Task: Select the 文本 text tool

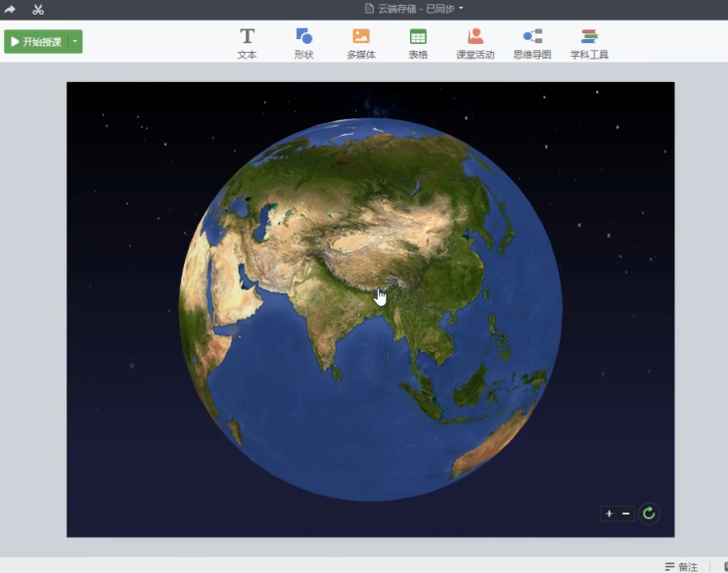Action: point(247,43)
